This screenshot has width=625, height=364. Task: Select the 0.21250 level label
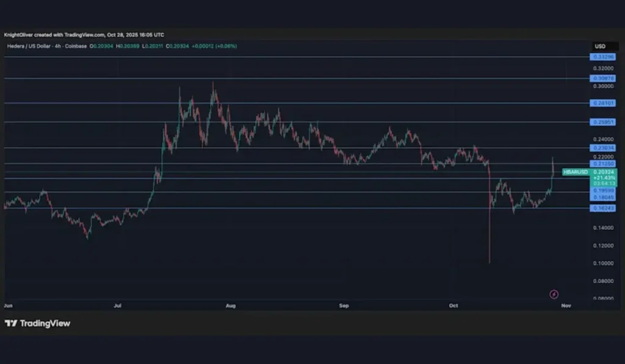604,163
